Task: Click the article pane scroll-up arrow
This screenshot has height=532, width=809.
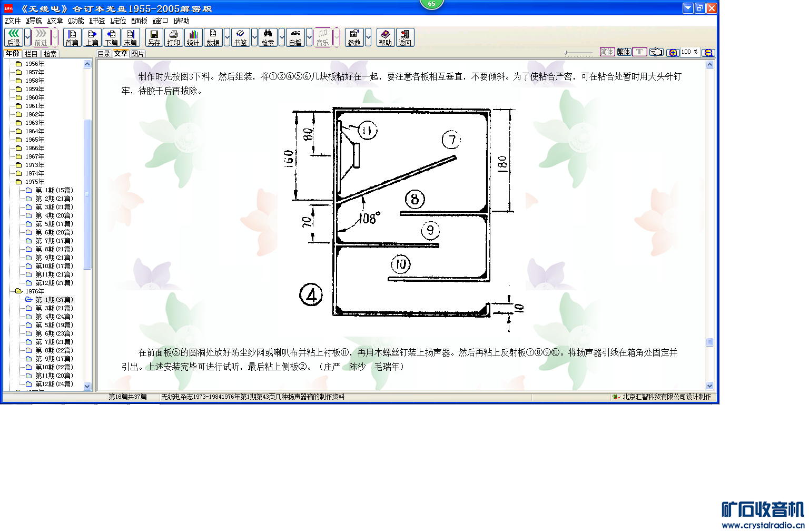Action: point(709,65)
